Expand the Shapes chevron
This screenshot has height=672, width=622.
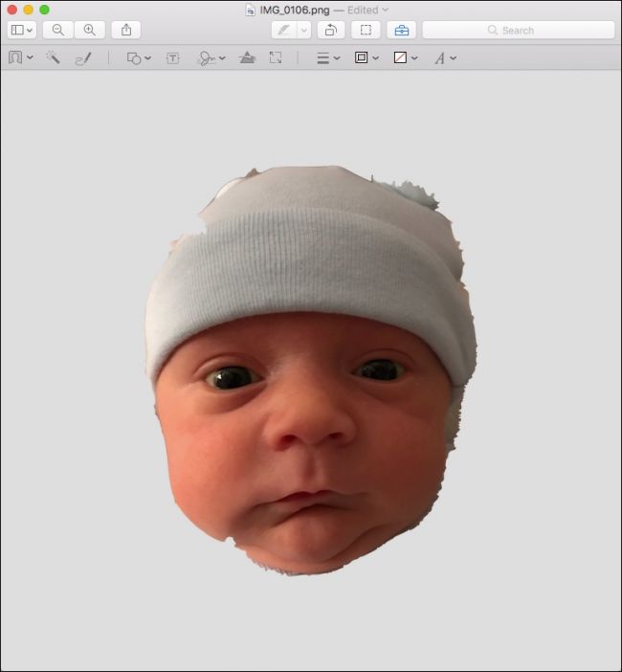click(x=147, y=58)
